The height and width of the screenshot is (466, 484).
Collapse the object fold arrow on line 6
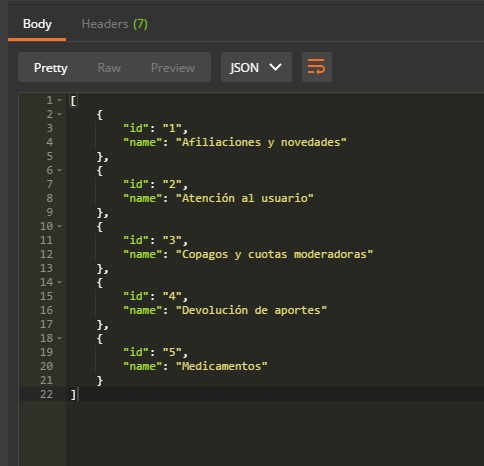pos(59,170)
